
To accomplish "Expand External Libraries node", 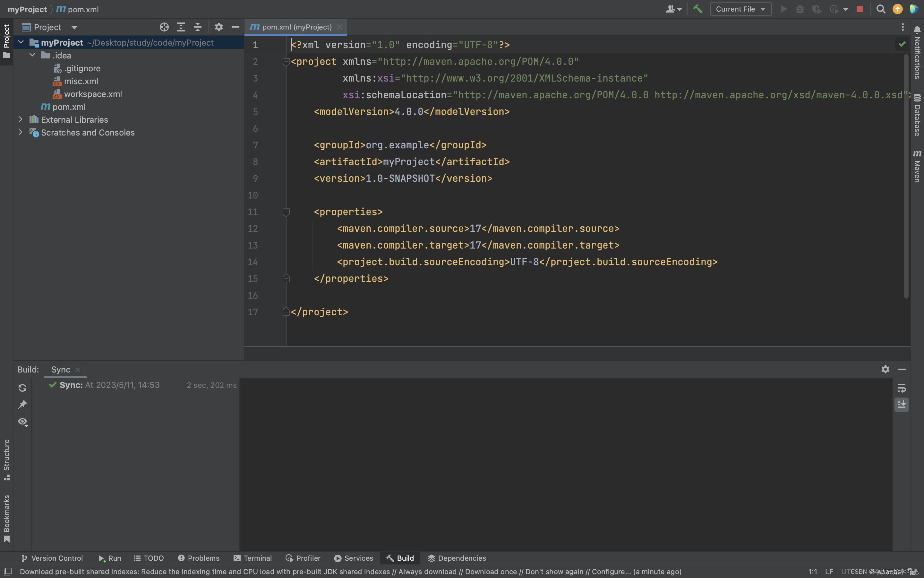I will (x=21, y=119).
